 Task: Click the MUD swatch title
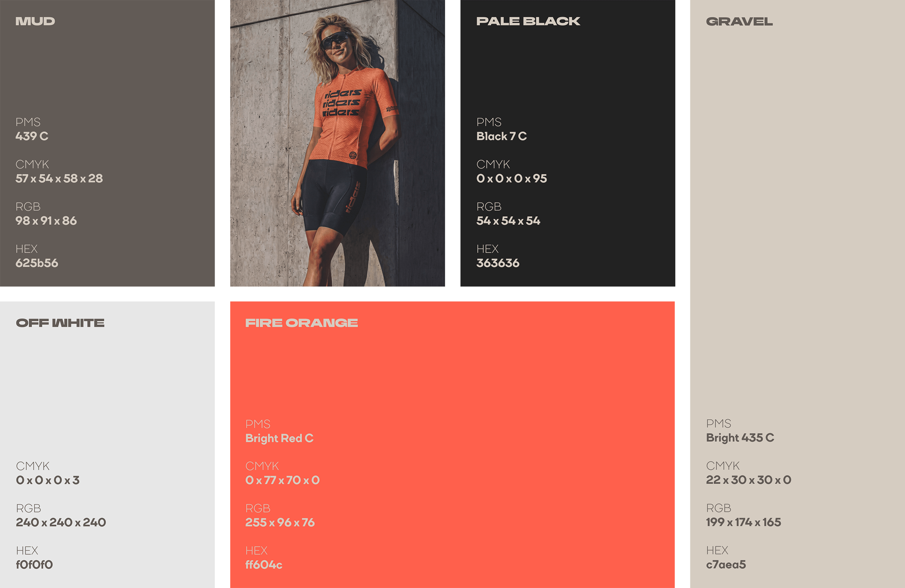[x=35, y=21]
